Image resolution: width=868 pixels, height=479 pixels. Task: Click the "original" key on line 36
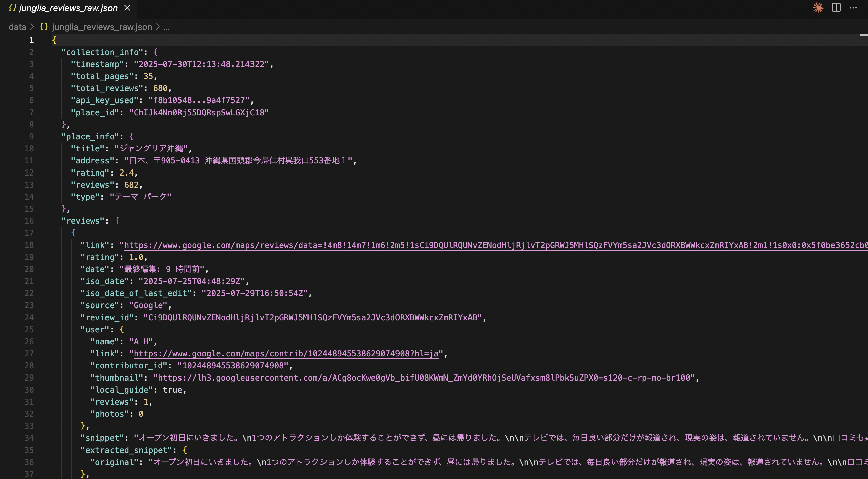click(x=117, y=462)
